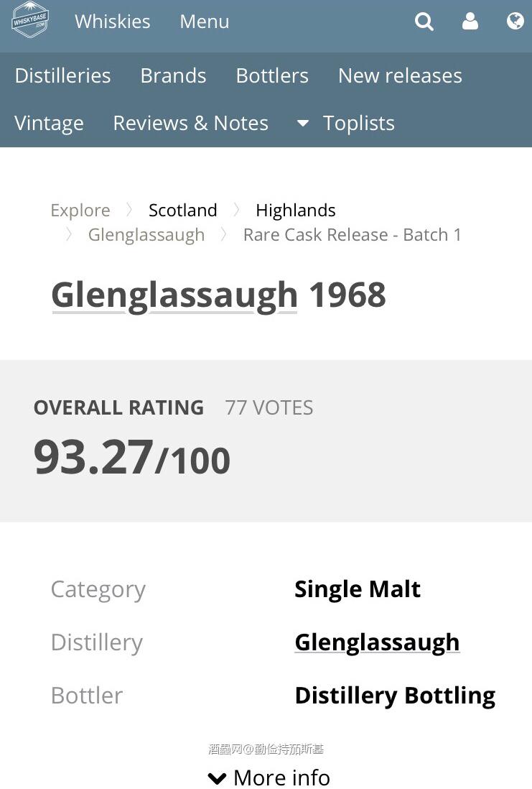Switch to the Brands tab
The image size is (532, 789).
tap(173, 75)
